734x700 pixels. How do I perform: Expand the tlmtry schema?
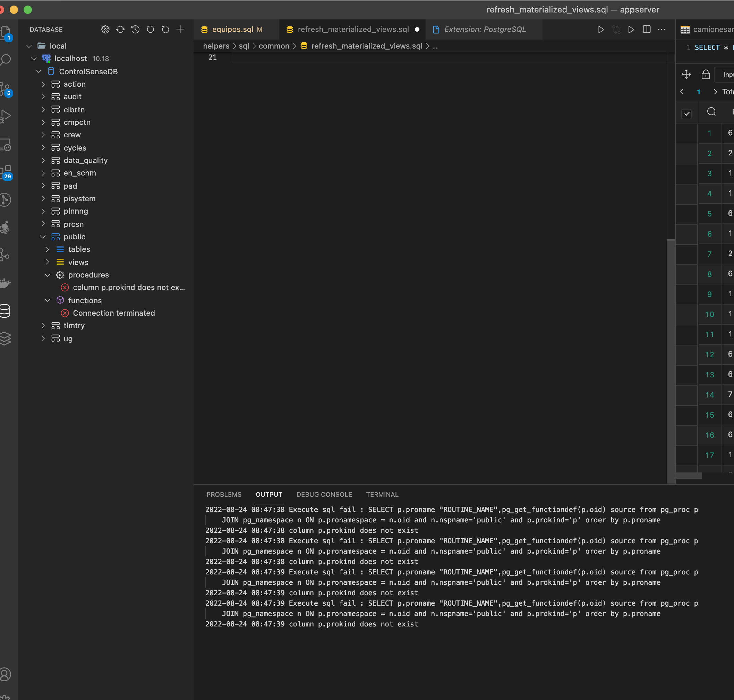pos(43,325)
